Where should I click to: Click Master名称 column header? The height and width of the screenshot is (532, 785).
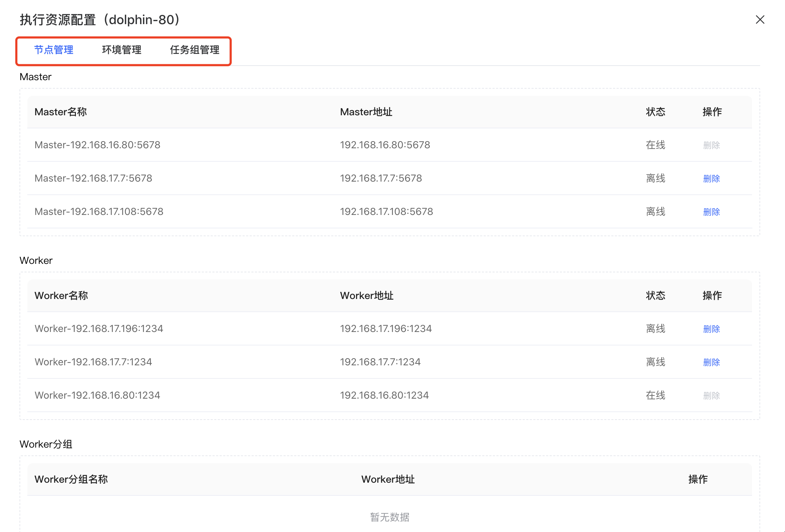[x=61, y=112]
